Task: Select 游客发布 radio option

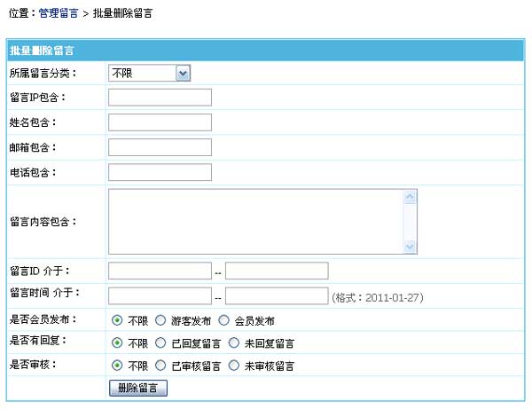Action: [x=160, y=320]
